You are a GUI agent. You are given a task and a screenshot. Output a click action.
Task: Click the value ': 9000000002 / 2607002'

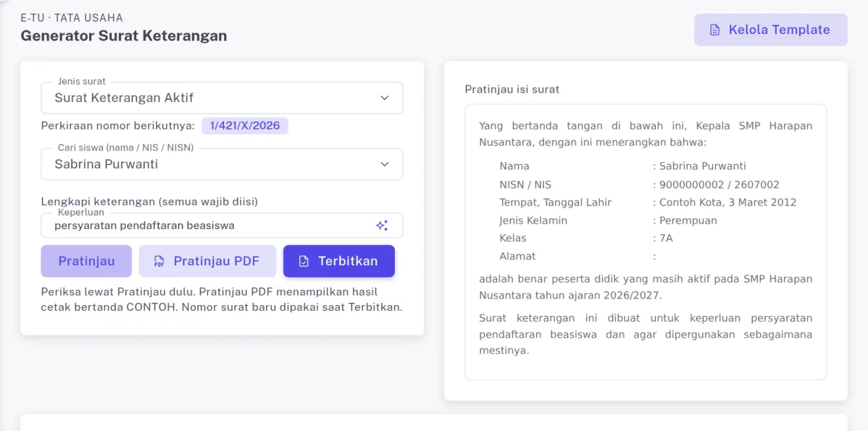[x=716, y=184]
